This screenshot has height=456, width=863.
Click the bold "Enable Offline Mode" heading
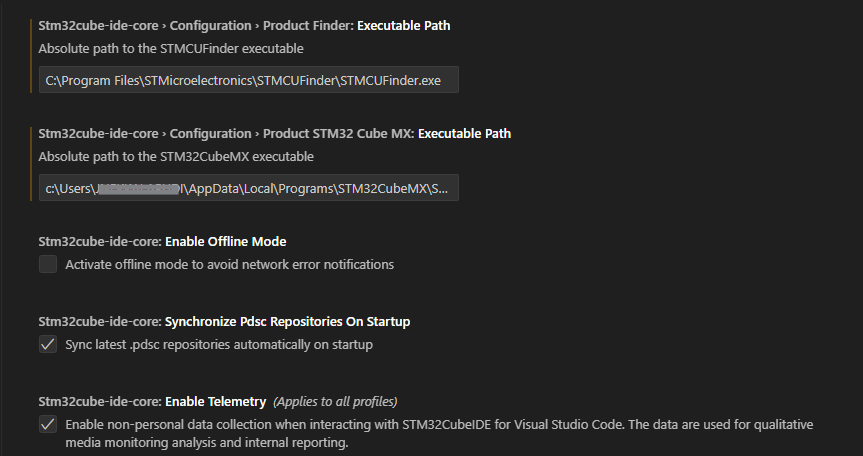pos(225,241)
